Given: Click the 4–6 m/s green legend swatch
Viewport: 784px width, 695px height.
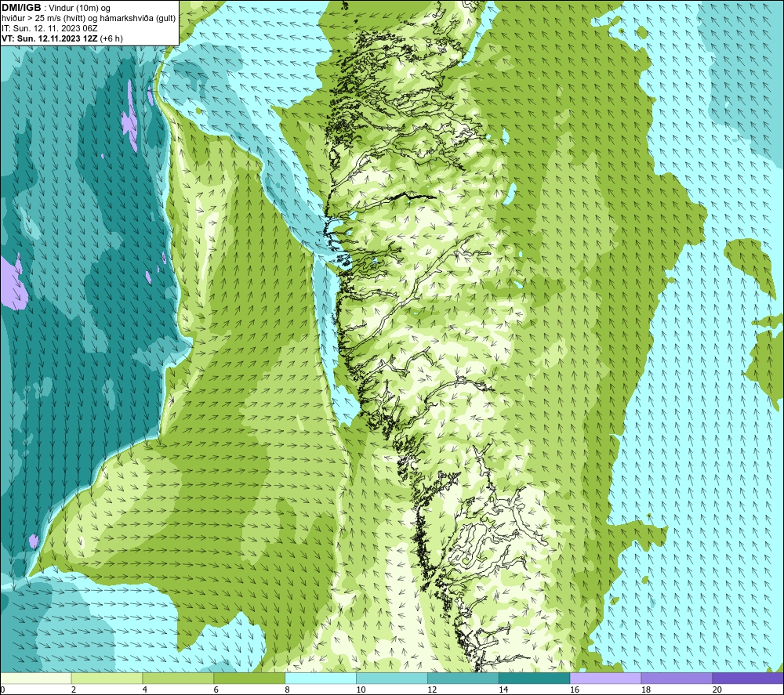Looking at the screenshot, I should pyautogui.click(x=178, y=678).
